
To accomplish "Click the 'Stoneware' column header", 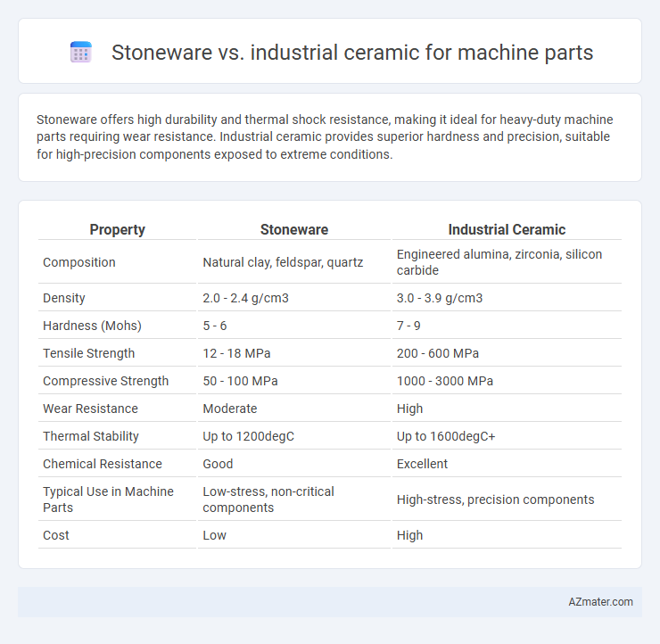I will point(293,229).
